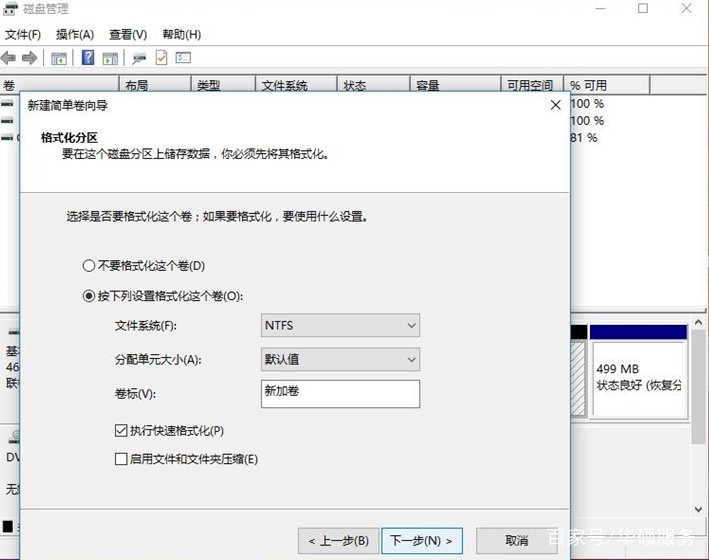Click the Disk Management title bar app icon
Screen dimensions: 709x560
tap(10, 9)
